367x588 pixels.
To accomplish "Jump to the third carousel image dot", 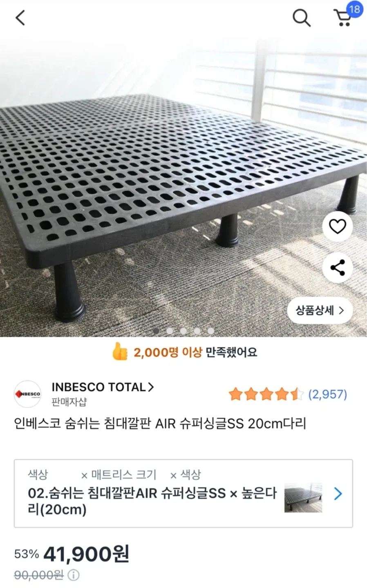I will pyautogui.click(x=183, y=331).
